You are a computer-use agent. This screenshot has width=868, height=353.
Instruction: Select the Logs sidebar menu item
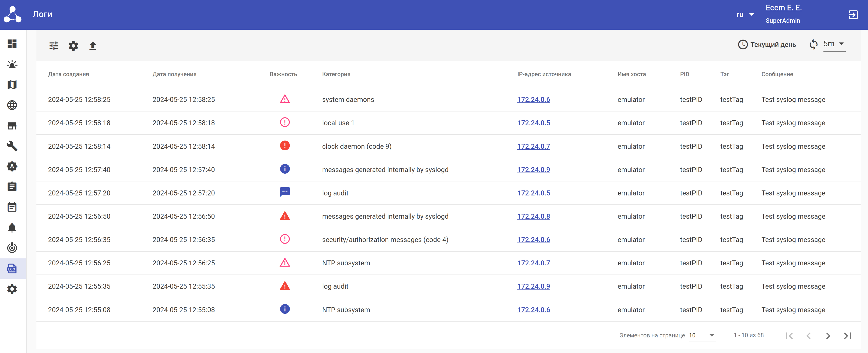[12, 269]
